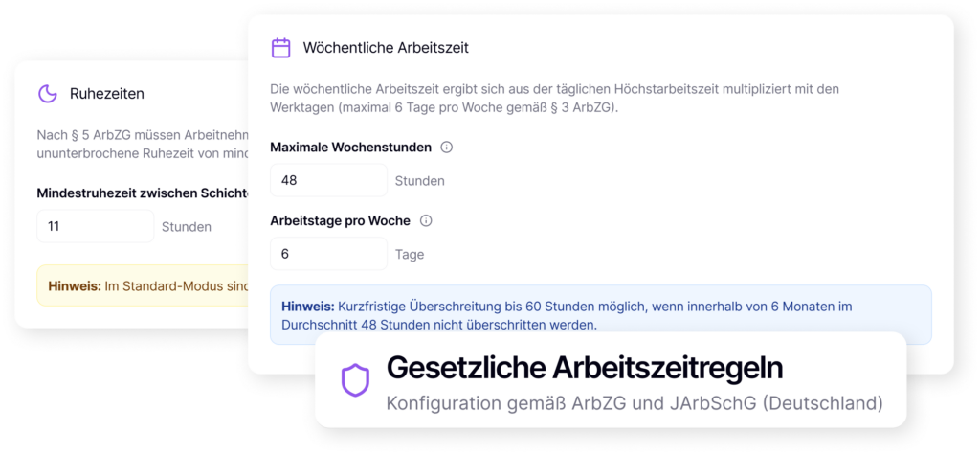Image resolution: width=980 pixels, height=455 pixels.
Task: Click the moon icon beside Ruhezeiten
Action: 47,94
